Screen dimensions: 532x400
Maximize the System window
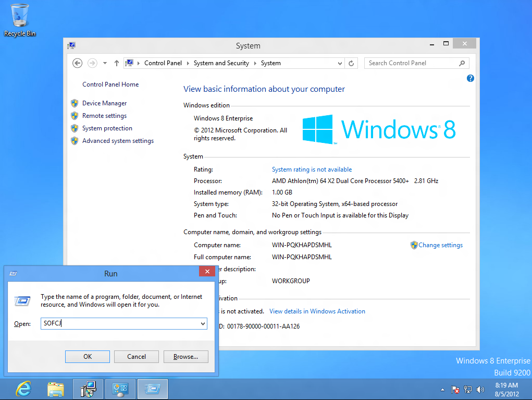[446, 43]
